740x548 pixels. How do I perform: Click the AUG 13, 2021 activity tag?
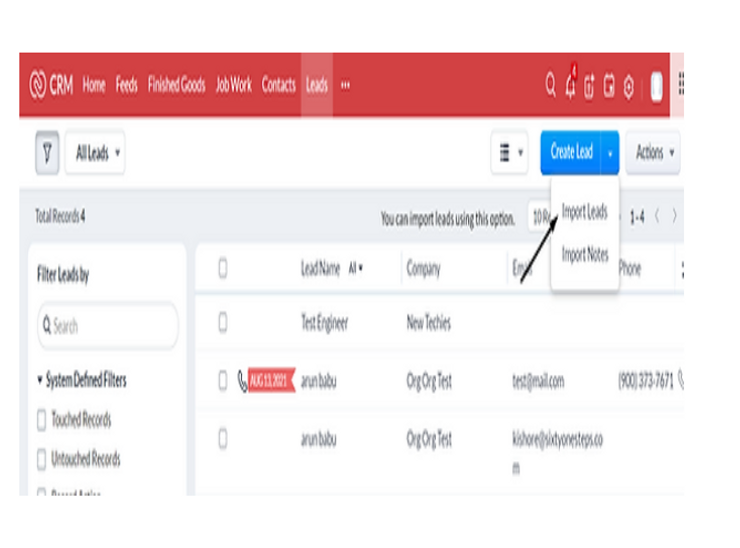[271, 380]
